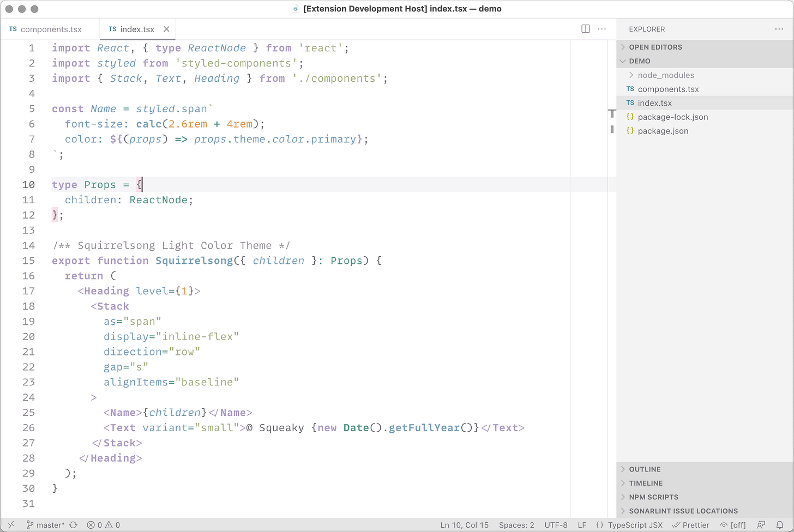Image resolution: width=794 pixels, height=532 pixels.
Task: Click the 'styled-components' import string
Action: pyautogui.click(x=237, y=63)
